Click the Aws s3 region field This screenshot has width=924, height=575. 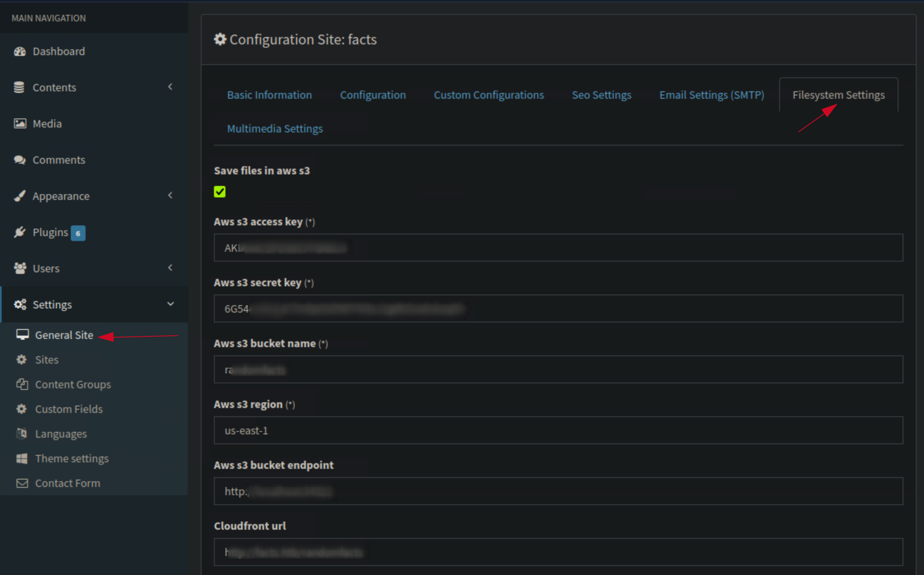coord(558,430)
